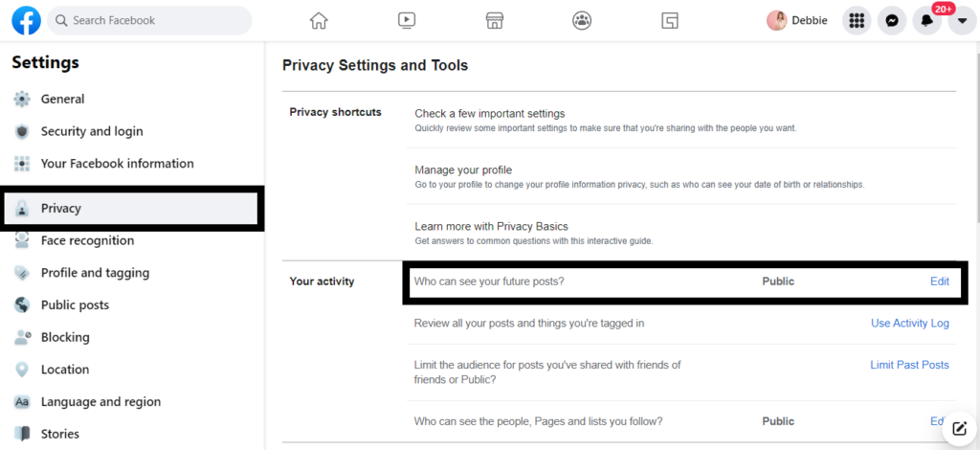Open the grid menu icon
This screenshot has width=980, height=450.
tap(857, 21)
